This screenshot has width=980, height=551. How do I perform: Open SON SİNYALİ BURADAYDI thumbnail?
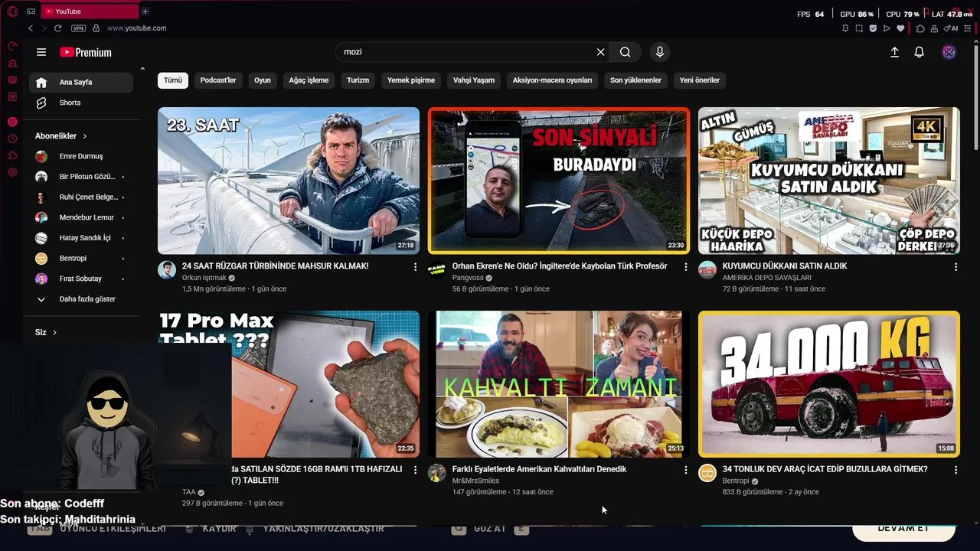pos(559,181)
